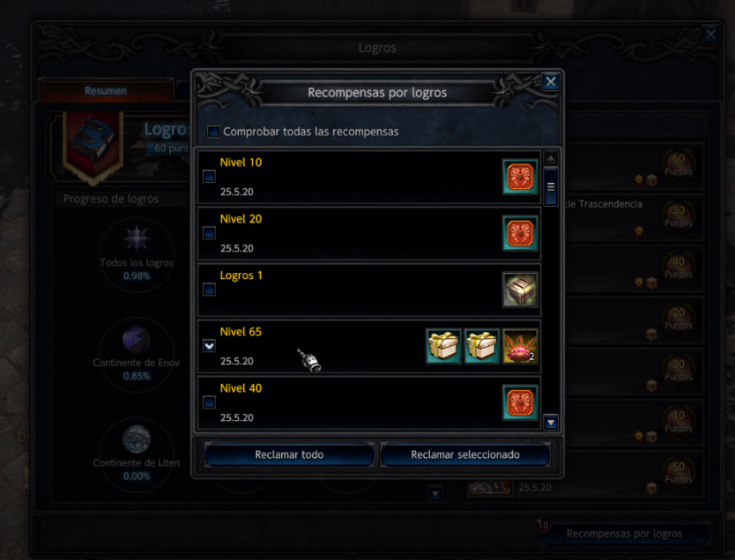Image resolution: width=735 pixels, height=560 pixels.
Task: Uncheck the Nivel 65 reward checkbox
Action: 209,345
